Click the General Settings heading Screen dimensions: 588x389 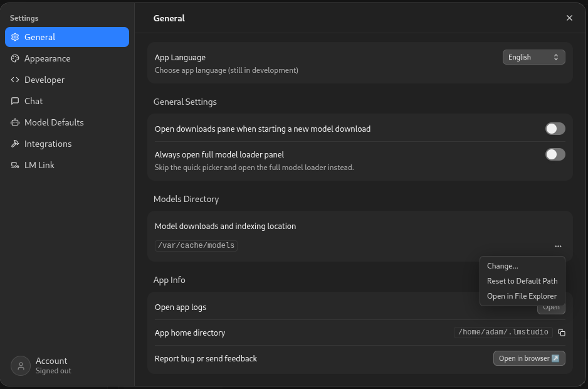point(185,102)
